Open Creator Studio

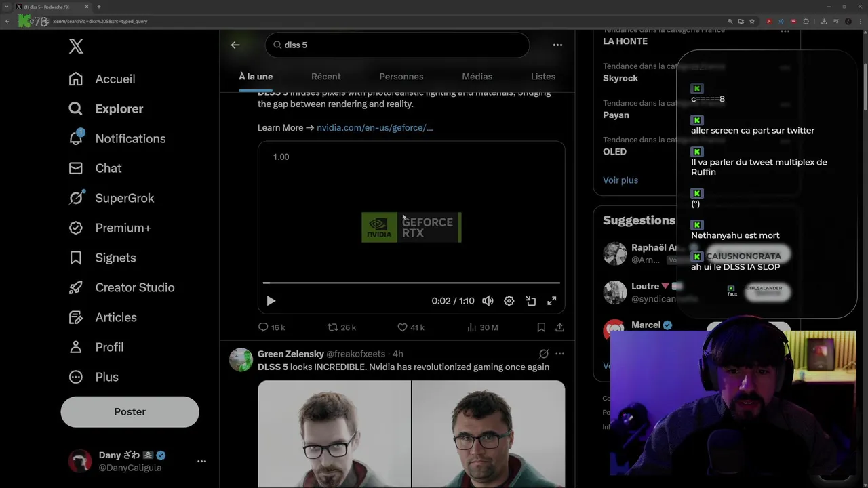click(121, 287)
